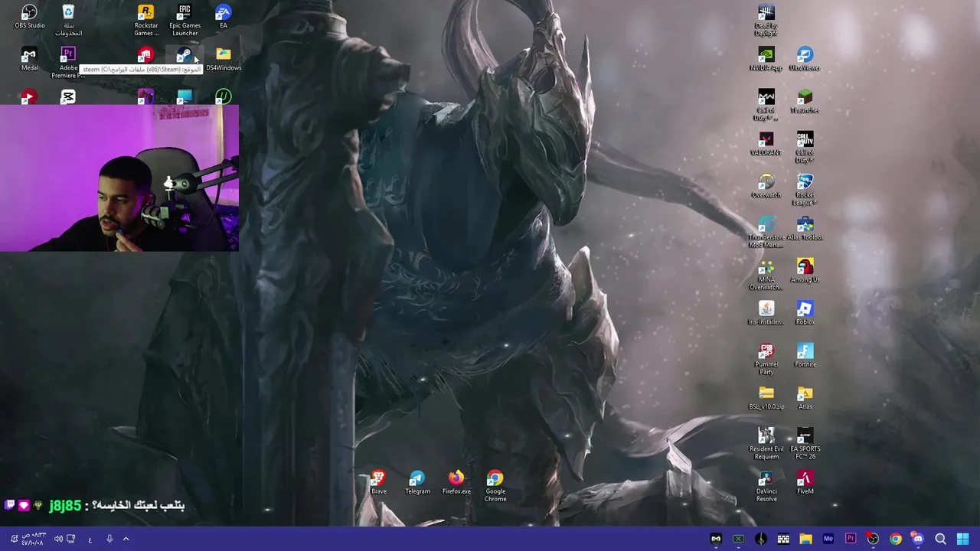Launch Rockstar Games Launcher shortcut
This screenshot has height=551, width=980.
pyautogui.click(x=145, y=20)
